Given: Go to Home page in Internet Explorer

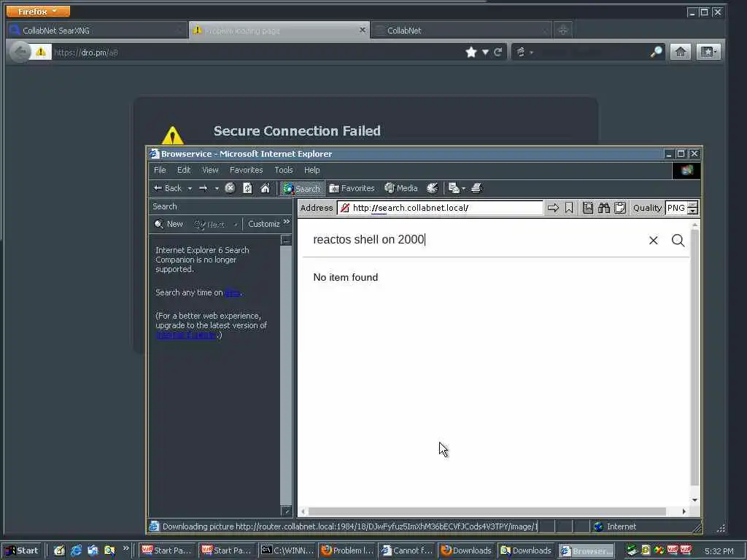Looking at the screenshot, I should click(x=266, y=188).
